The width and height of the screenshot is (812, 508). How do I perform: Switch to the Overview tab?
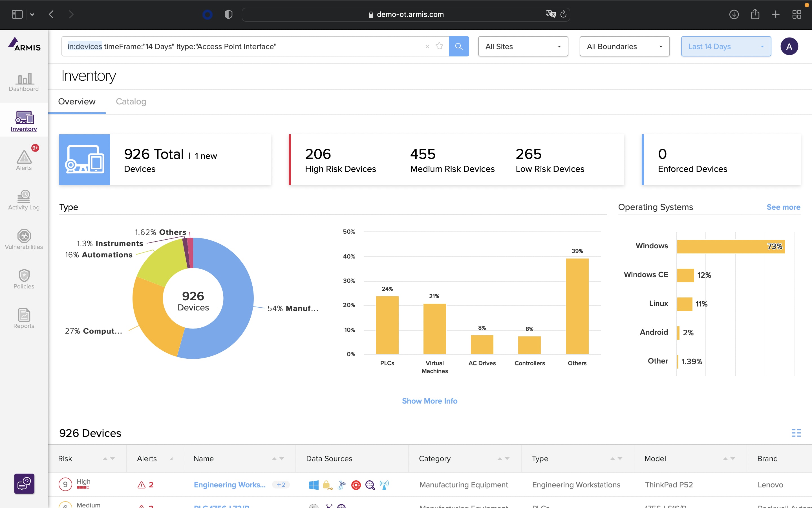pyautogui.click(x=77, y=102)
